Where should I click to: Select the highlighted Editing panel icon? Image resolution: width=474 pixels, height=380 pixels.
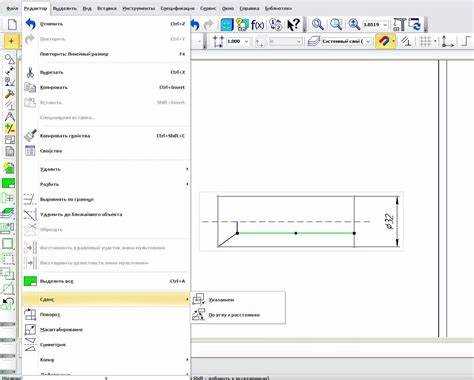(x=10, y=128)
